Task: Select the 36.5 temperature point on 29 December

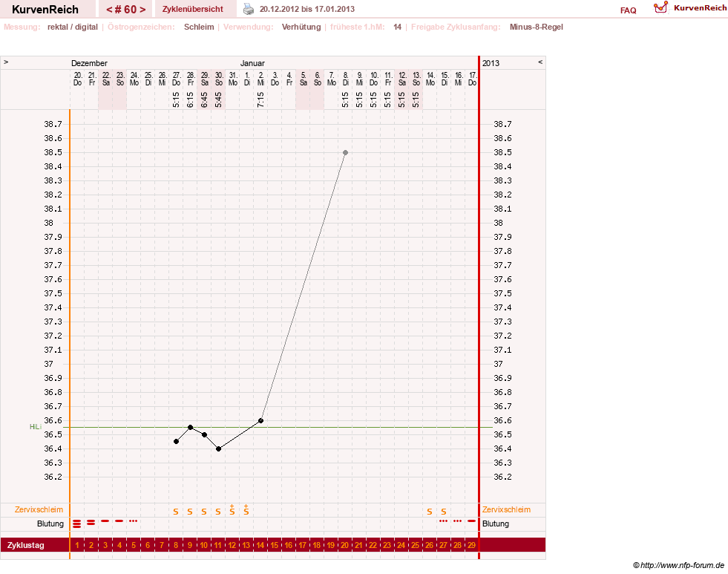Action: 204,434
